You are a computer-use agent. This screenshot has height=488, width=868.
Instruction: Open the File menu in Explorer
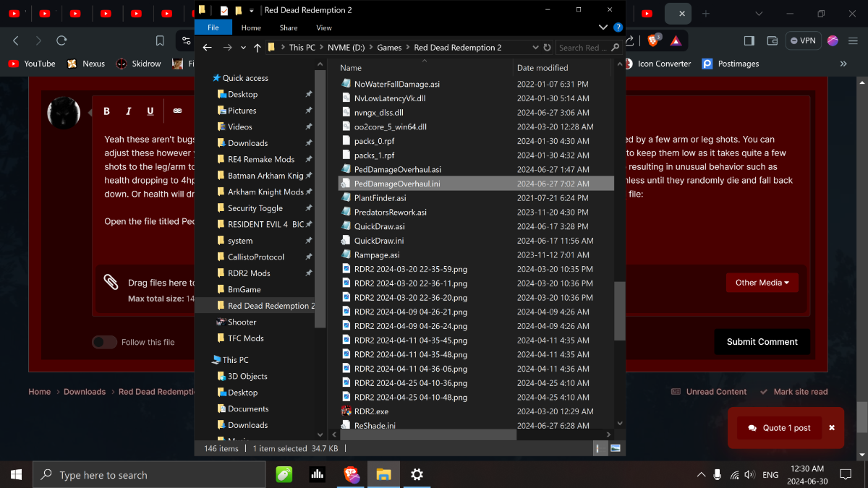point(213,27)
